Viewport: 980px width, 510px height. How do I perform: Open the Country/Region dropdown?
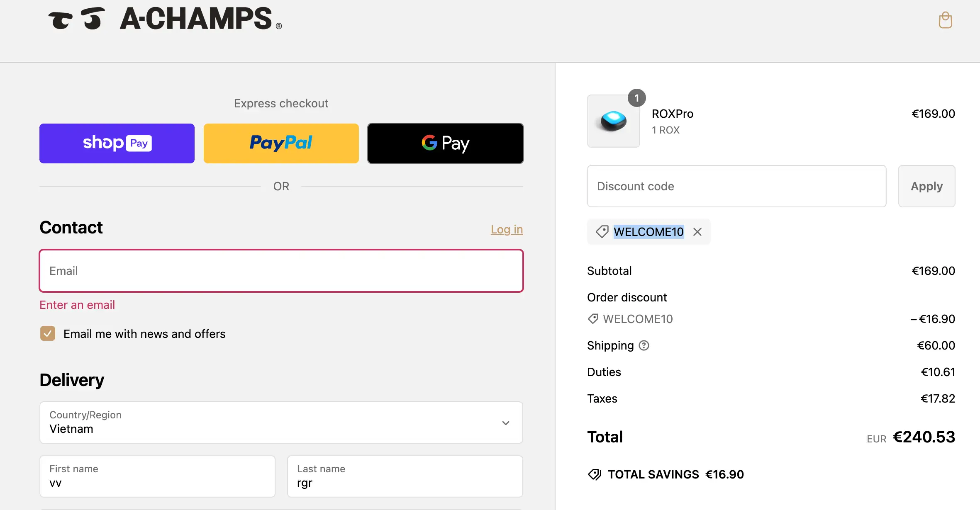click(281, 423)
